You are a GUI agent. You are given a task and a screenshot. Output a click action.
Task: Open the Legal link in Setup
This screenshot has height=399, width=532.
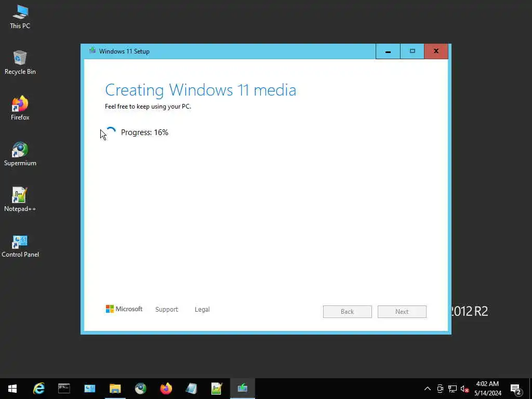(x=202, y=310)
